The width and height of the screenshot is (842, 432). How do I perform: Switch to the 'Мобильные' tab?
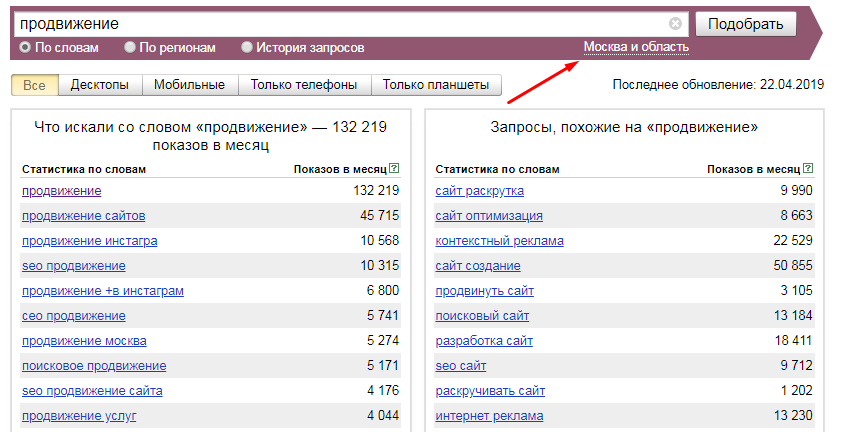tap(189, 85)
